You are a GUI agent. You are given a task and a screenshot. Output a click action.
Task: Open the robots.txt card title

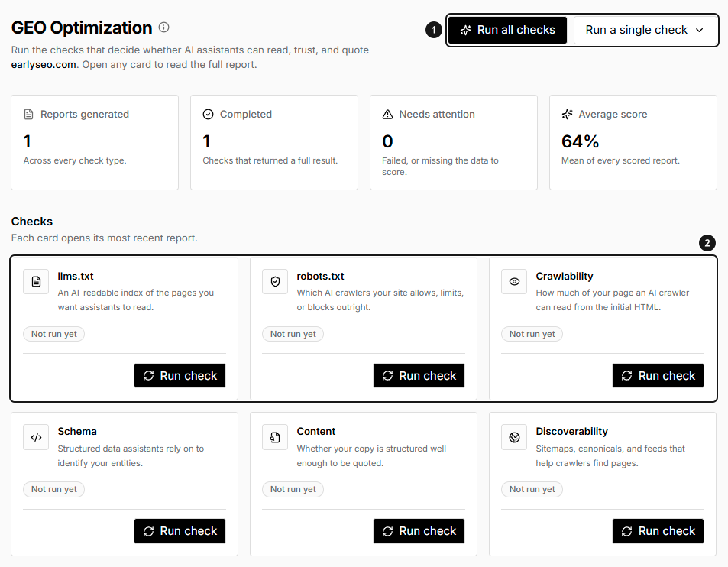[x=320, y=277]
